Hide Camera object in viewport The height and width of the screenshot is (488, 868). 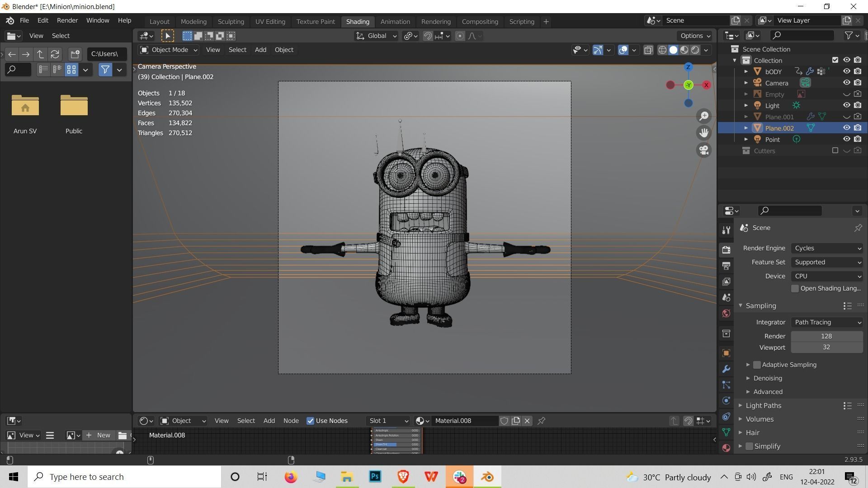pyautogui.click(x=846, y=83)
